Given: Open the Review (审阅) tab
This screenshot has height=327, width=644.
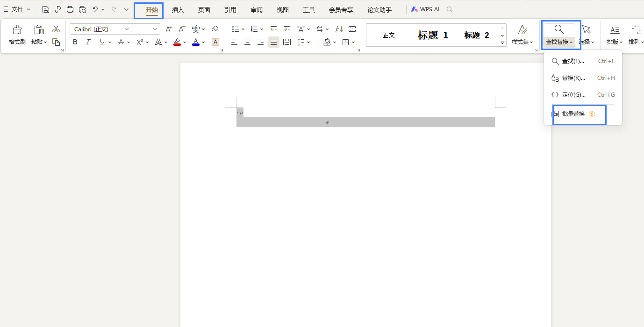Looking at the screenshot, I should 257,10.
